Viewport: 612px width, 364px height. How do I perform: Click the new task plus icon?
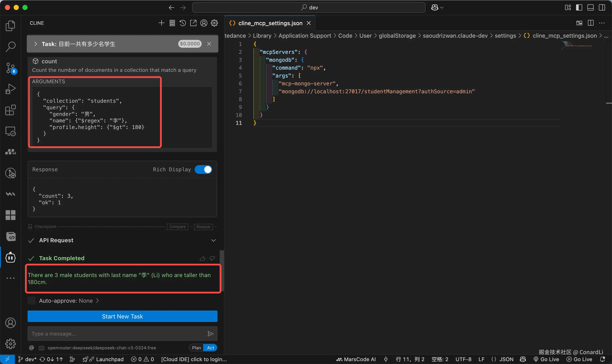(x=161, y=23)
